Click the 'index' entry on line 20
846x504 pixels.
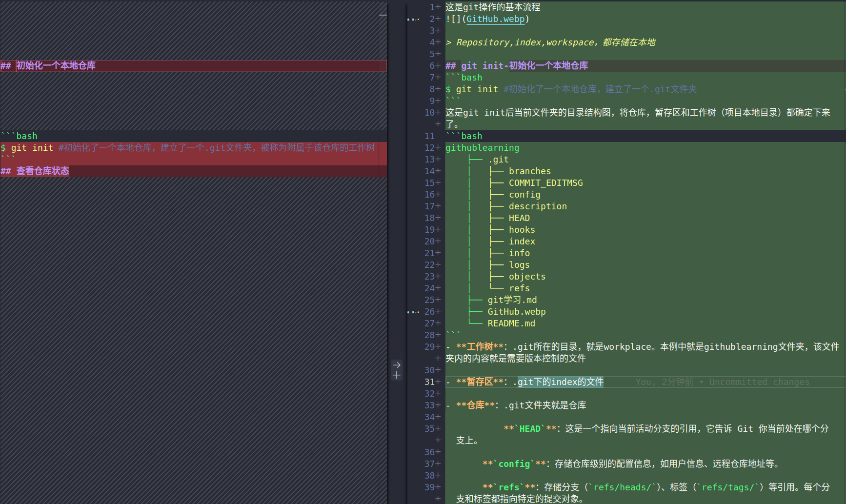522,242
